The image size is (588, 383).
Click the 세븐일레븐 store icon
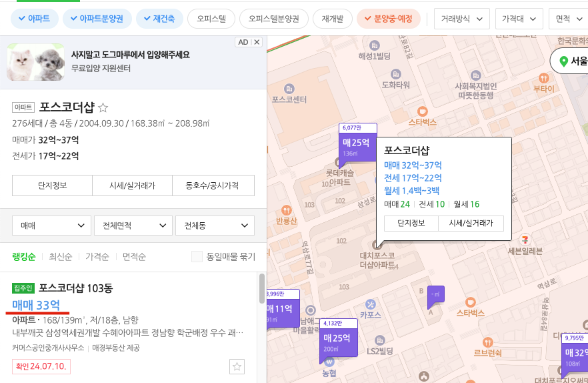point(525,239)
